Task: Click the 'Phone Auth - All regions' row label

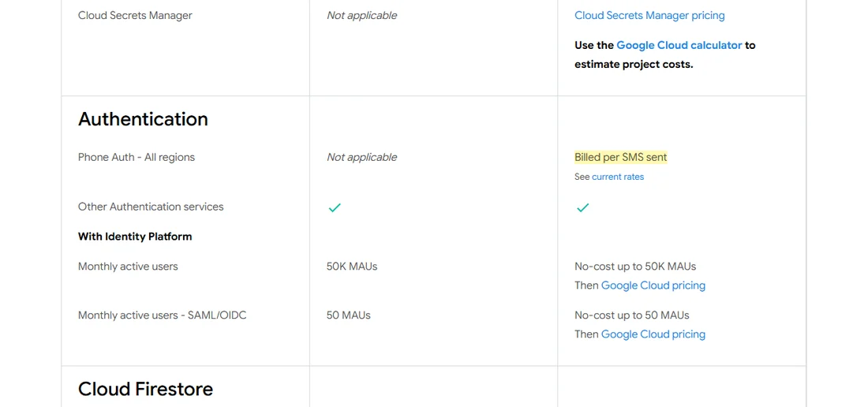Action: 137,157
